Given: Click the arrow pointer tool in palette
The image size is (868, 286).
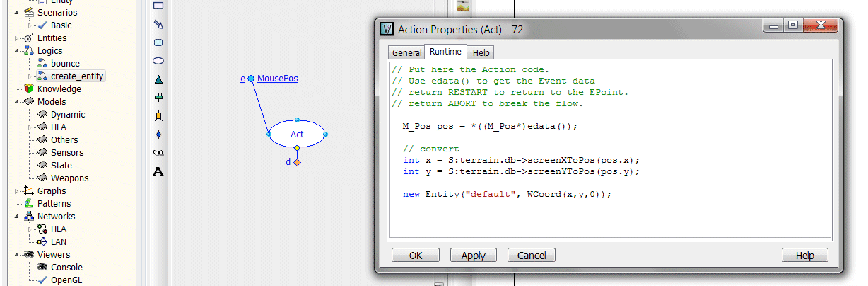Looking at the screenshot, I should point(158,24).
